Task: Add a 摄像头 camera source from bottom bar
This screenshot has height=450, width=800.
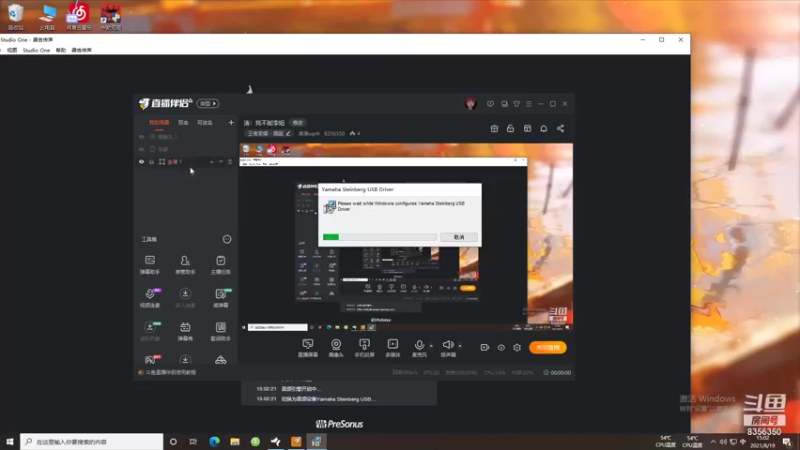Action: pos(336,348)
